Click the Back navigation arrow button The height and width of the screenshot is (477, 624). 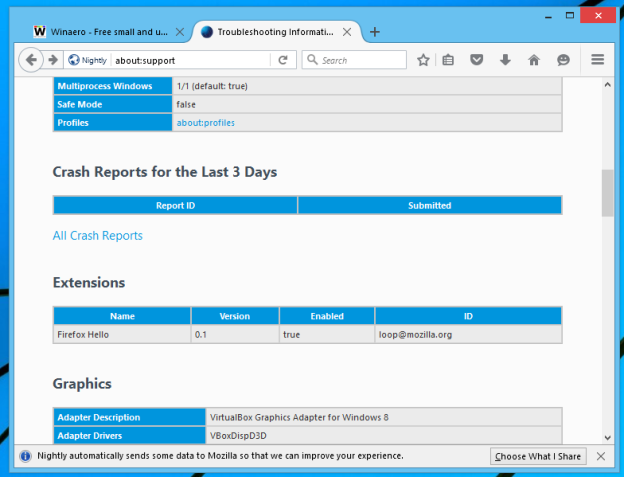pyautogui.click(x=30, y=60)
